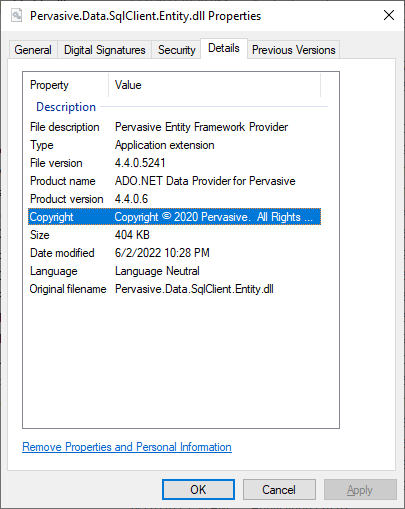Image resolution: width=405 pixels, height=509 pixels.
Task: Confirm with the OK button
Action: (198, 490)
